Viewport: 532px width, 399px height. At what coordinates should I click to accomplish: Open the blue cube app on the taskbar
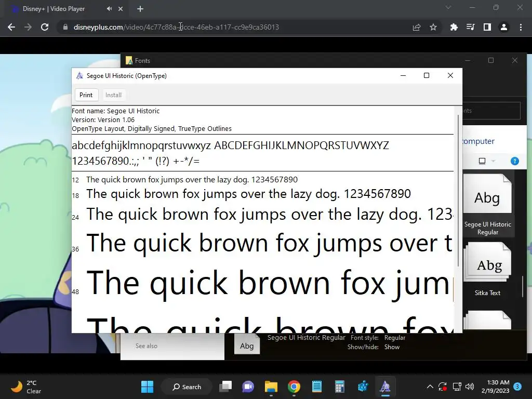pos(363,387)
